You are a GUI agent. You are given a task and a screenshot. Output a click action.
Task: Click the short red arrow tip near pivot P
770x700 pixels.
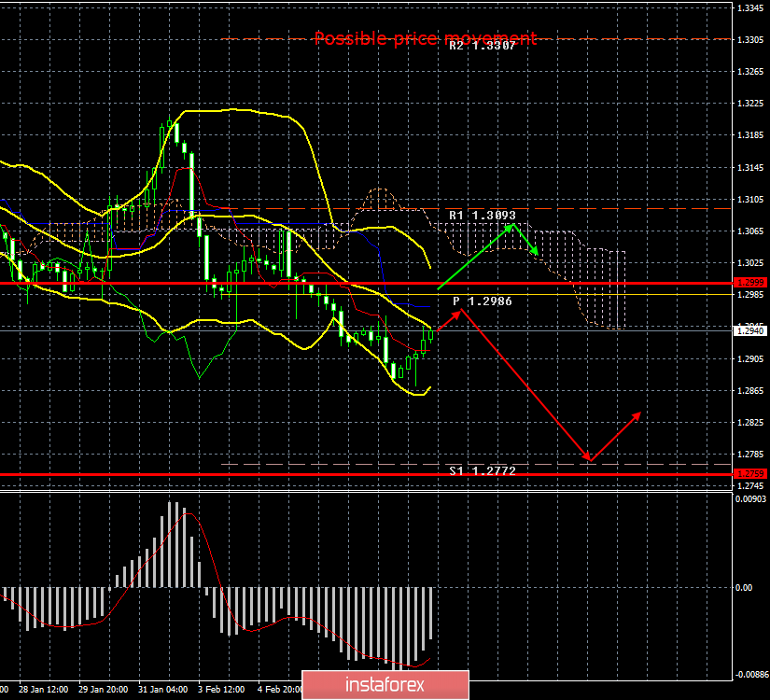pyautogui.click(x=459, y=311)
